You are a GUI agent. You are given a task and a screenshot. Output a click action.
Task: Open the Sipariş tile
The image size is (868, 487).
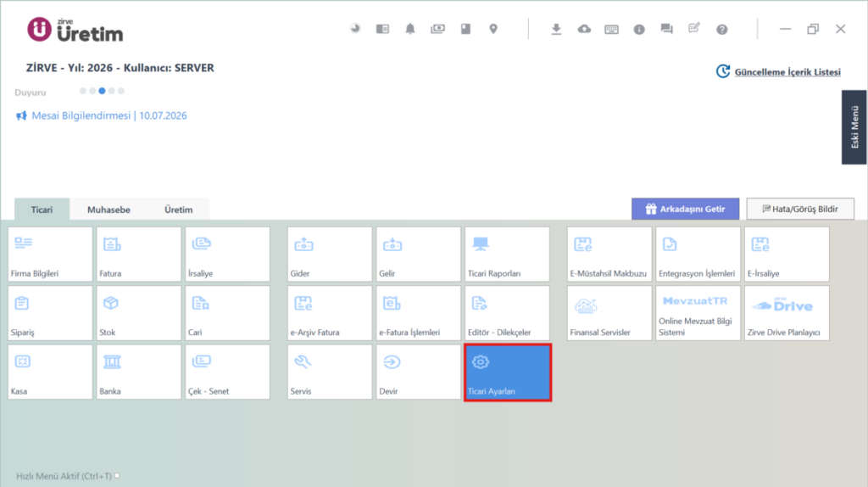(x=50, y=313)
